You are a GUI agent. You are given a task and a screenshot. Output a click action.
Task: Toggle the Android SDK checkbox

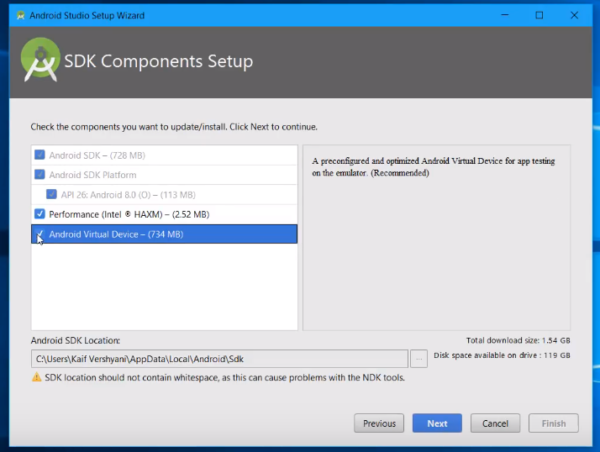tap(40, 155)
